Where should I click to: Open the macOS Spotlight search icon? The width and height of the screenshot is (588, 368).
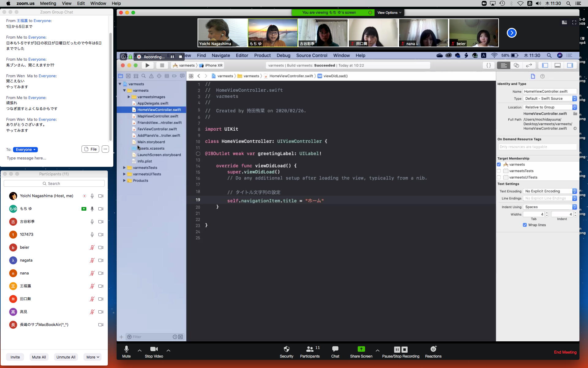click(x=568, y=3)
